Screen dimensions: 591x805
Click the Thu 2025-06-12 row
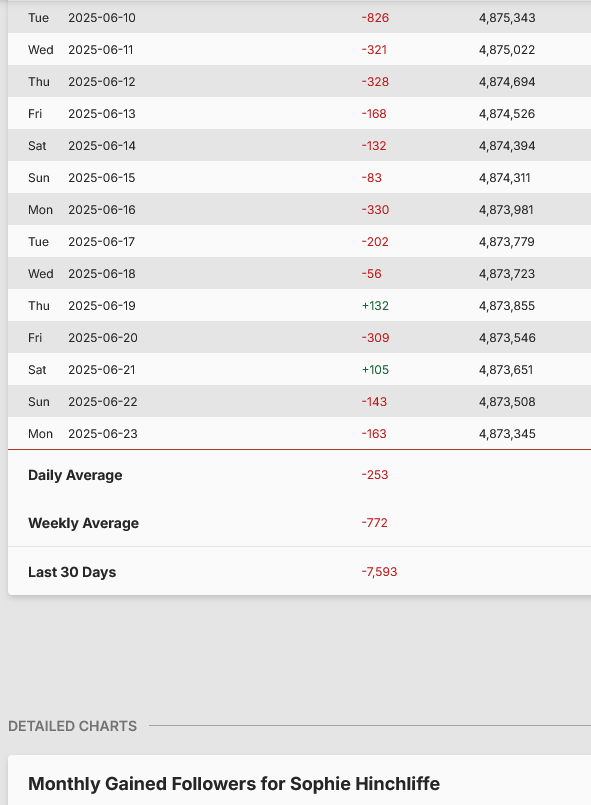pos(299,82)
